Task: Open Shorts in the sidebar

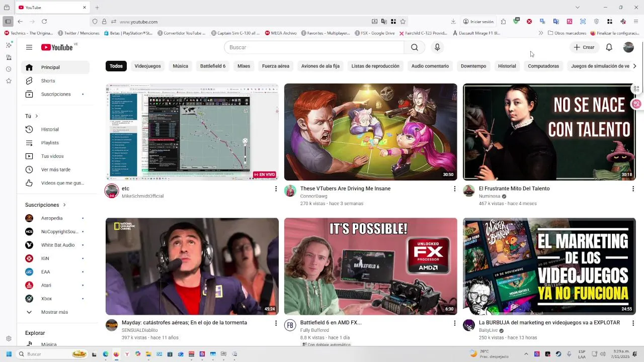Action: coord(55,81)
